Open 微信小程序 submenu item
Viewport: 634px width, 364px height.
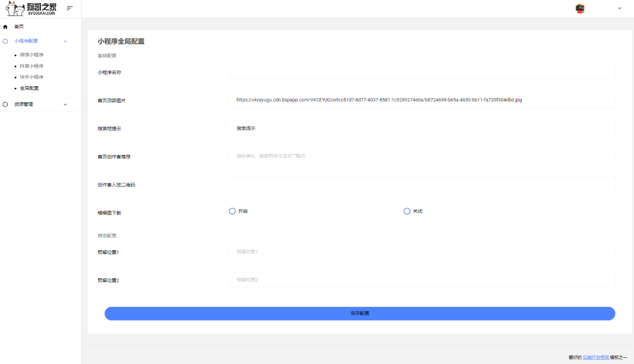click(32, 55)
